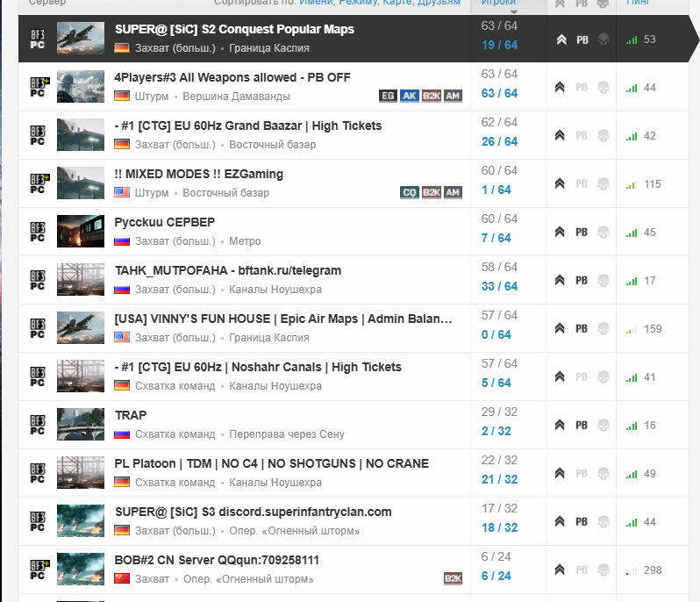Click the Chinese flag on BOB#2 CN Server row
The height and width of the screenshot is (602, 700).
pos(122,578)
